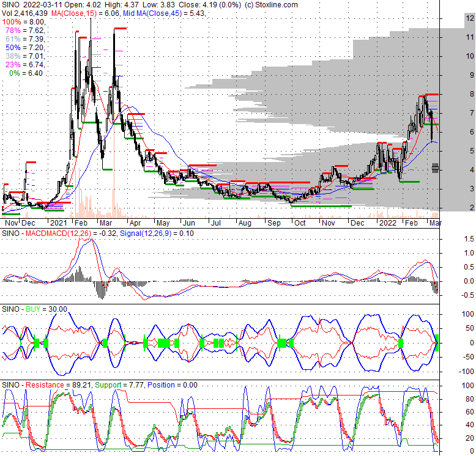Click the Jun label on the time axis
The image size is (476, 456).
point(189,223)
